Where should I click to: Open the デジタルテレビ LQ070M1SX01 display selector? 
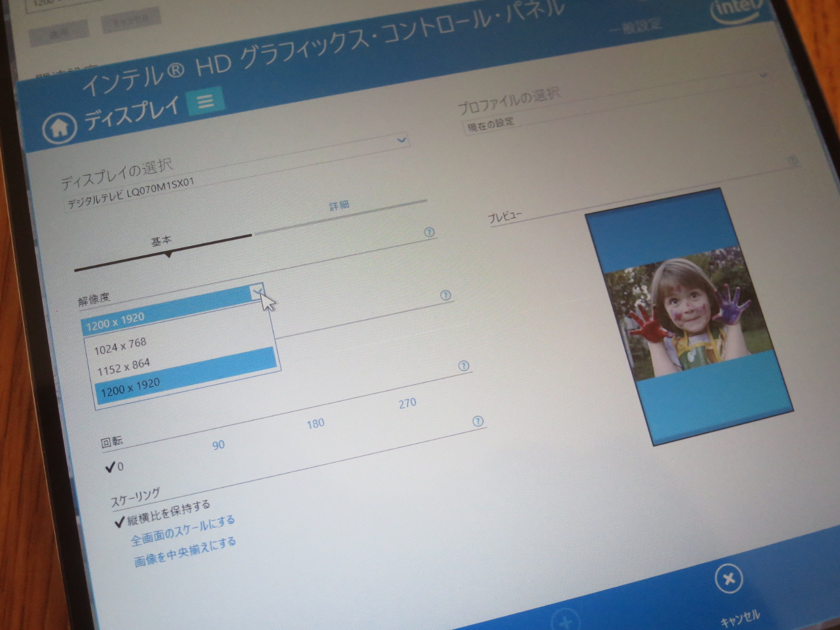pyautogui.click(x=236, y=173)
